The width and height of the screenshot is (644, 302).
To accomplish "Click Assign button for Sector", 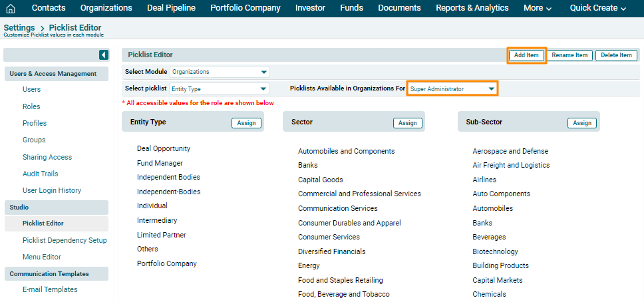I will [x=408, y=123].
